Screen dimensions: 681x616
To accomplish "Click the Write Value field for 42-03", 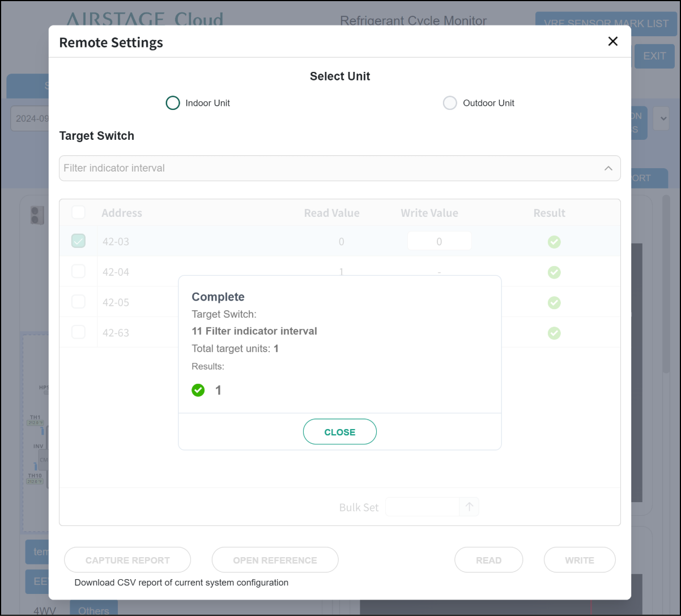I will pos(439,241).
